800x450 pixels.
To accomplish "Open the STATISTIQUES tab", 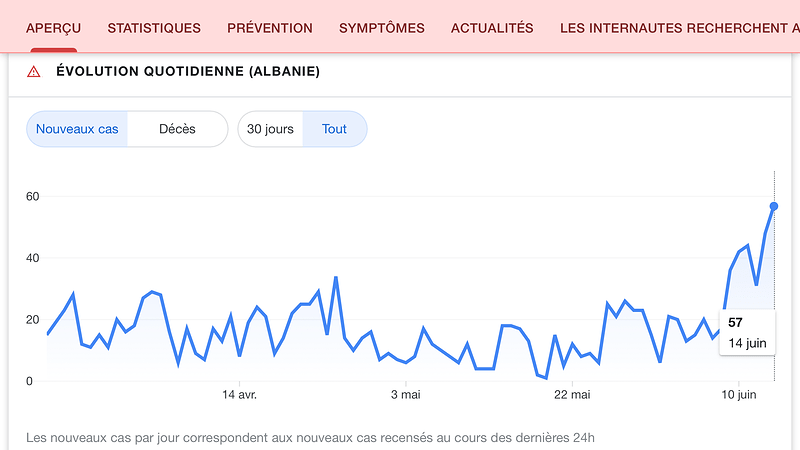I will (154, 28).
